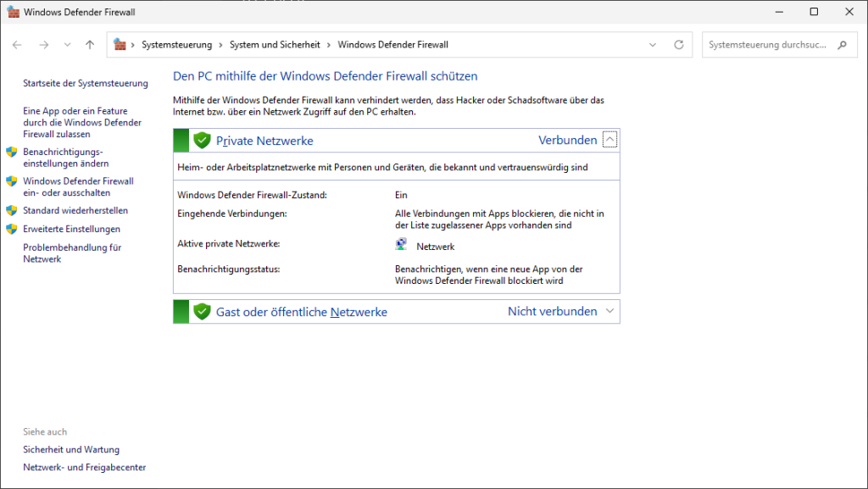Expand chevron before Systemsteuerung breadcrumb
Image resolution: width=868 pixels, height=489 pixels.
[x=133, y=45]
